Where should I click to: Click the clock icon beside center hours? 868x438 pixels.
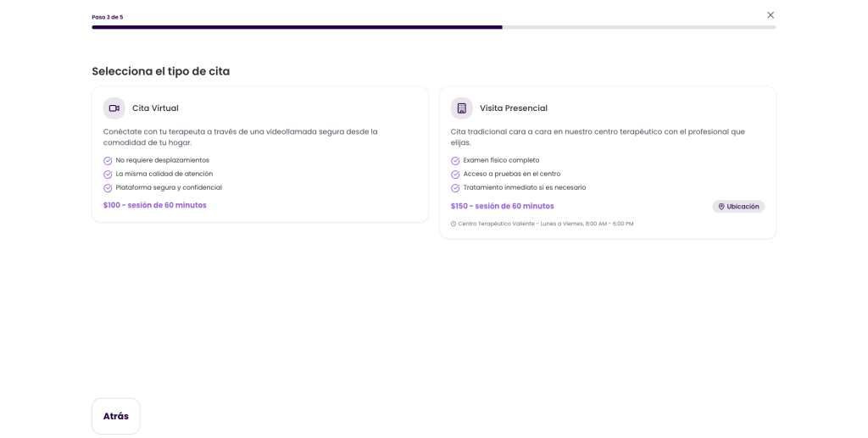pos(453,225)
